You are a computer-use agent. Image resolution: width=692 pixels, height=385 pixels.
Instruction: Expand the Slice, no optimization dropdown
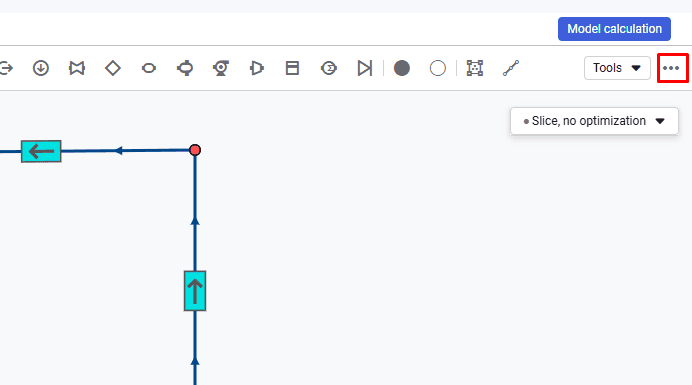point(594,121)
